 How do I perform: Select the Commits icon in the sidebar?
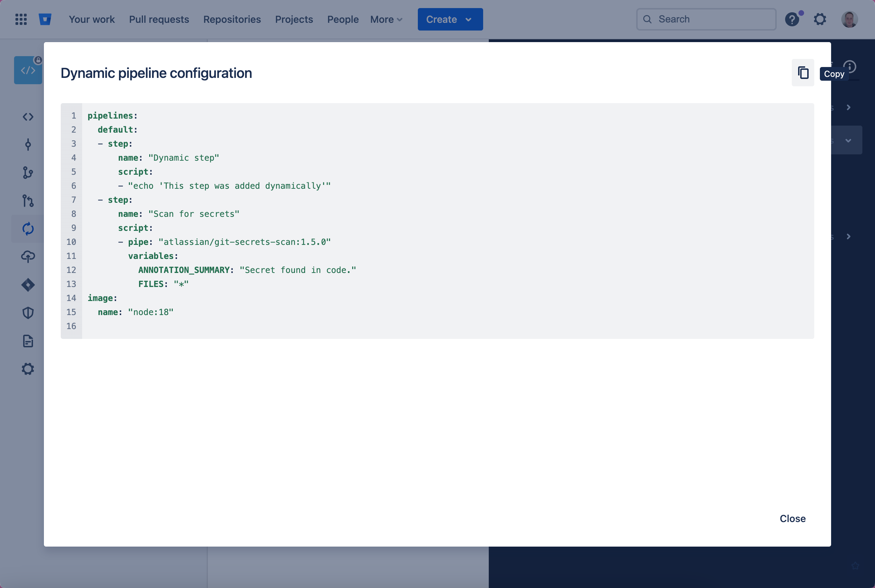click(x=28, y=145)
